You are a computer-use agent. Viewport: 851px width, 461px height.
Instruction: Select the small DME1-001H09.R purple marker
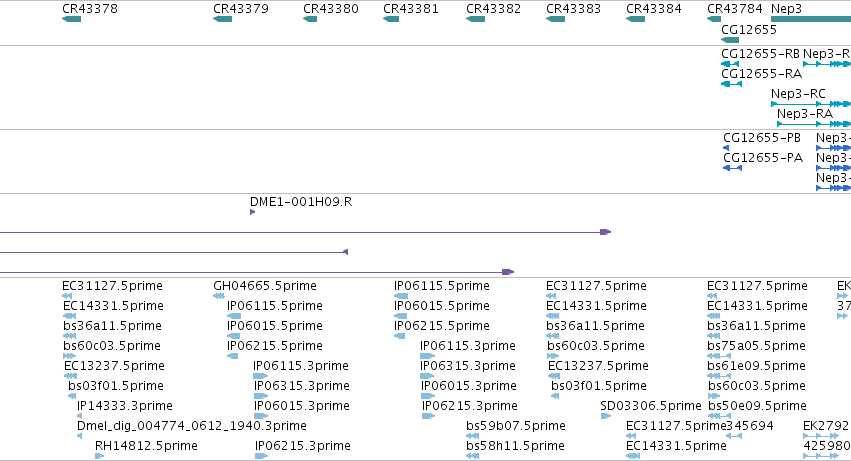252,212
